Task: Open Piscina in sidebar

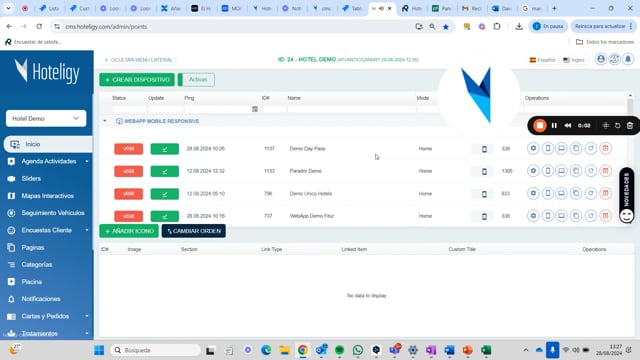Action: pyautogui.click(x=31, y=282)
